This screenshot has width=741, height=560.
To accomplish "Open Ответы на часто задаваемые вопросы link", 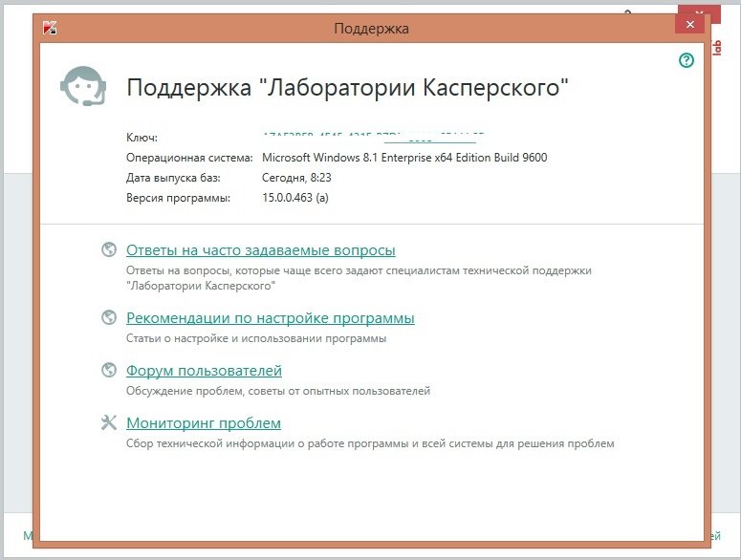I will pyautogui.click(x=260, y=250).
